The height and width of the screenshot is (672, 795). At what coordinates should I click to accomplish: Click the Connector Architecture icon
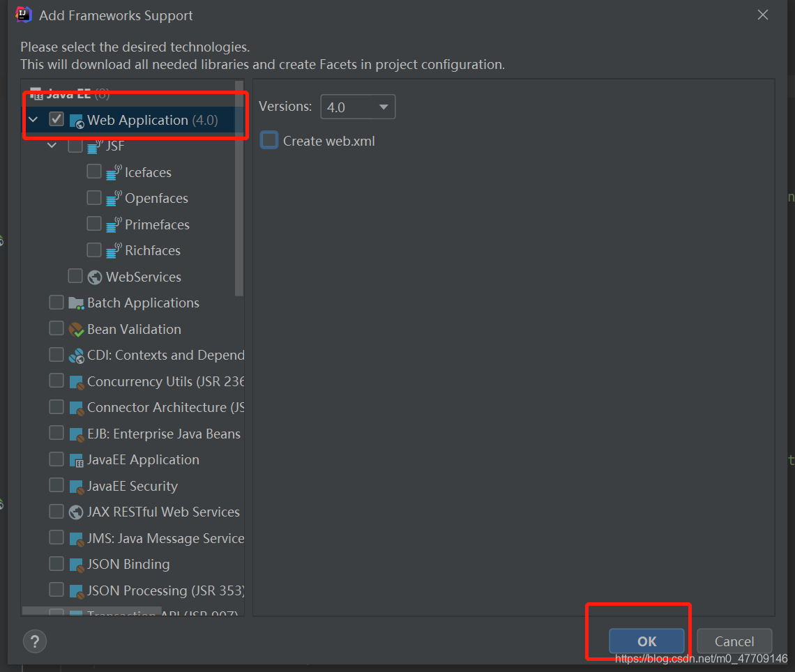pos(76,408)
